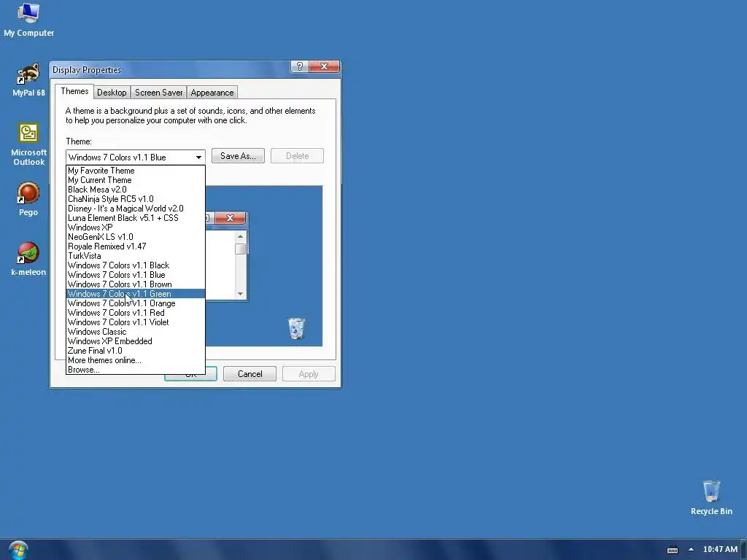
Task: Select Luna Element Black v5.1 + CSS
Action: [x=135, y=218]
